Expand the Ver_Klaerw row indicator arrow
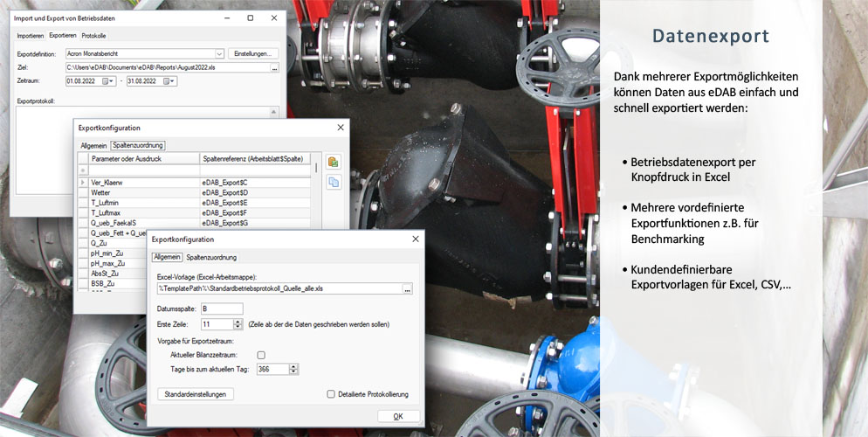Image resolution: width=868 pixels, height=437 pixels. point(83,182)
